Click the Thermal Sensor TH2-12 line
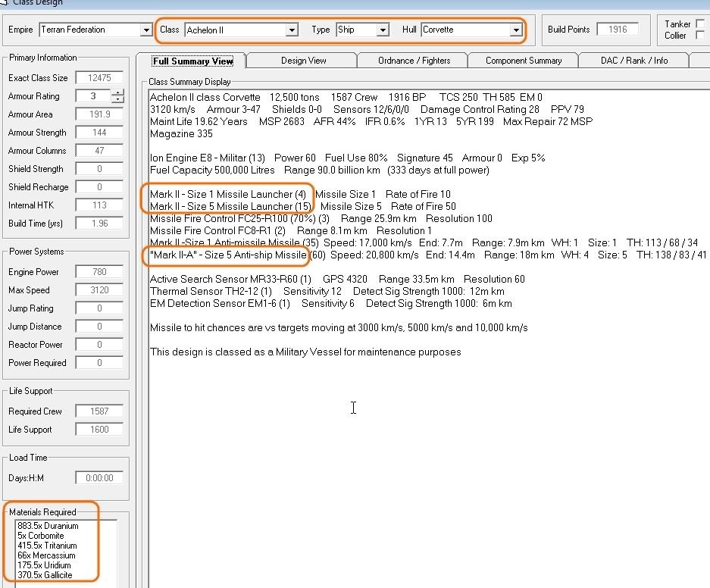Viewport: 710px width, 588px height. pyautogui.click(x=327, y=292)
